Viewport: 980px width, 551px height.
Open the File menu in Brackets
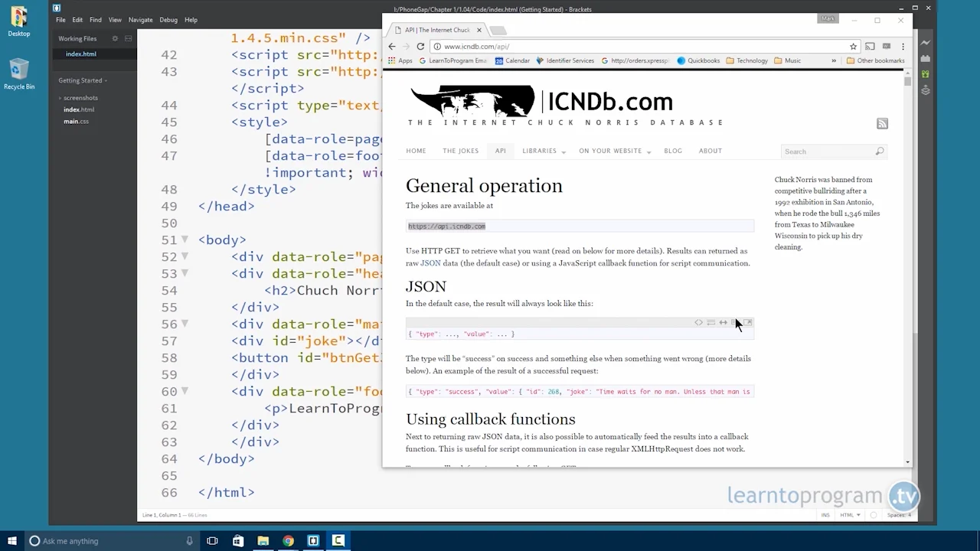pyautogui.click(x=60, y=20)
